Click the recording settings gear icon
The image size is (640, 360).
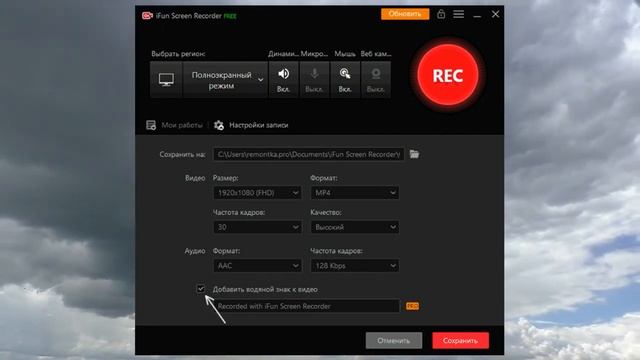click(x=219, y=125)
